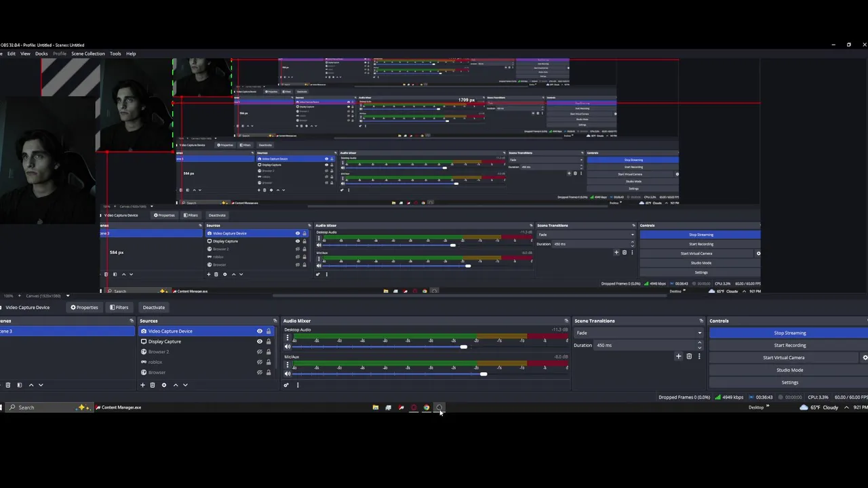Select Scene 3 in Scenes list
The width and height of the screenshot is (868, 488).
(x=67, y=331)
